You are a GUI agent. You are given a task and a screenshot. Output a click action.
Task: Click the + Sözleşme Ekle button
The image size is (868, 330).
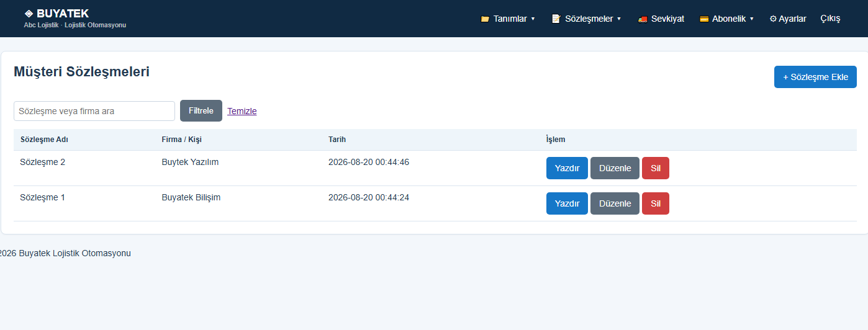(x=815, y=77)
